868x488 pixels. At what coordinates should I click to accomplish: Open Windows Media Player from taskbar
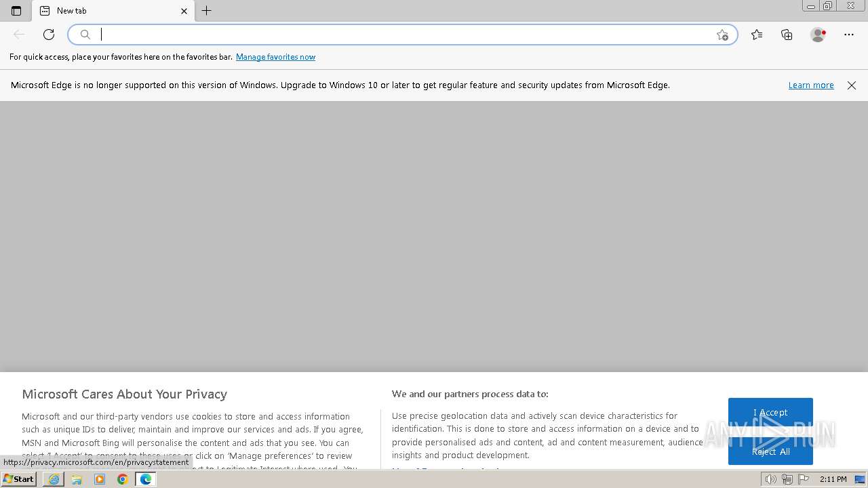100,479
